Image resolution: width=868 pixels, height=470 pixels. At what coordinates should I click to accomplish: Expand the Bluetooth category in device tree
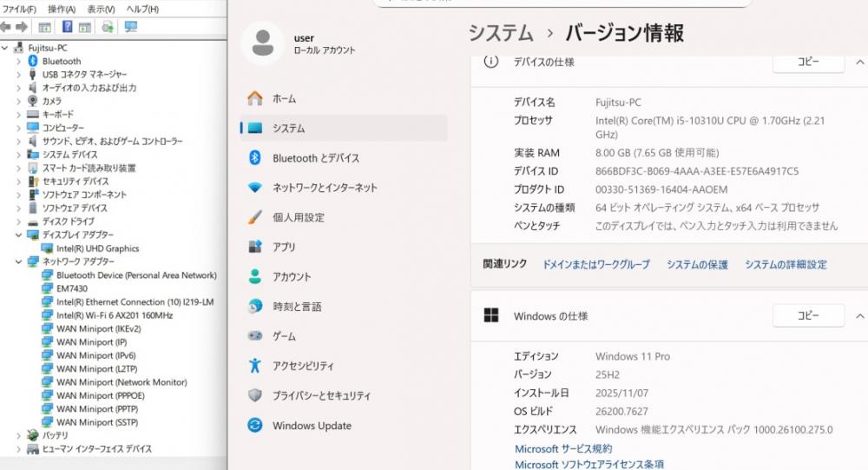19,61
